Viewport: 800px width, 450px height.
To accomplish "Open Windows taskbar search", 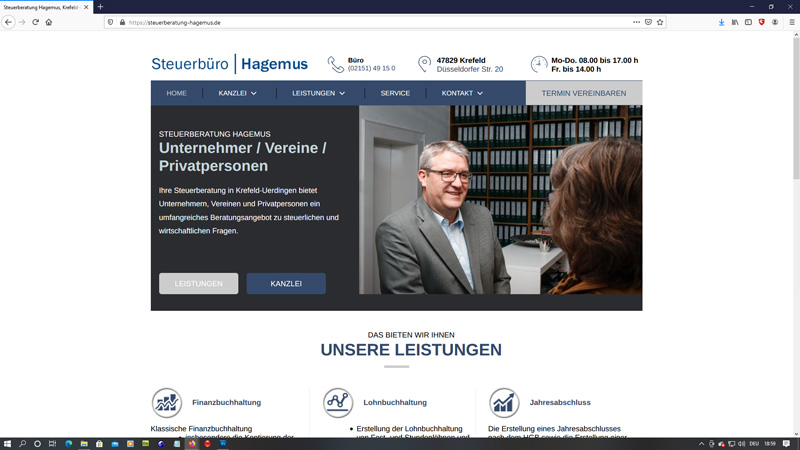I will click(x=22, y=444).
